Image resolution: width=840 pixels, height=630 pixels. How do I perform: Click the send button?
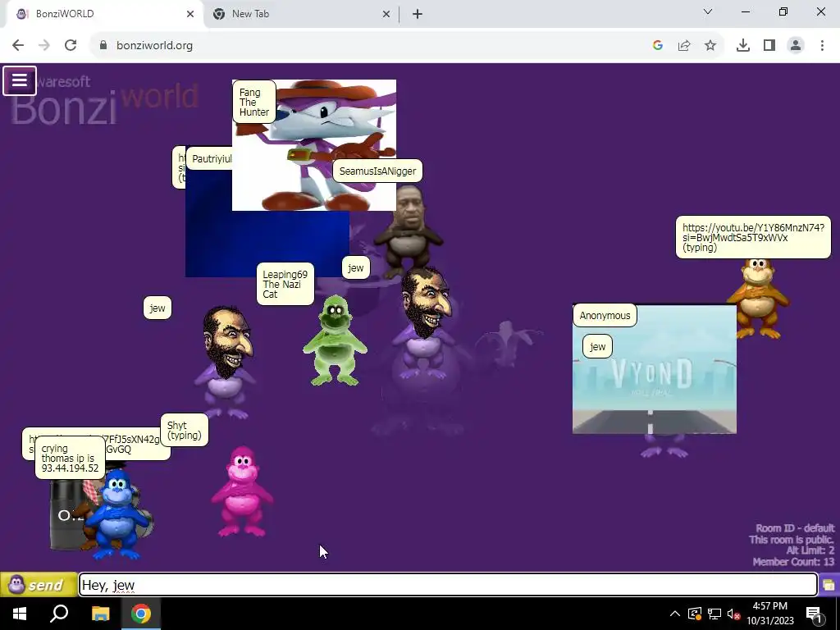coord(38,584)
